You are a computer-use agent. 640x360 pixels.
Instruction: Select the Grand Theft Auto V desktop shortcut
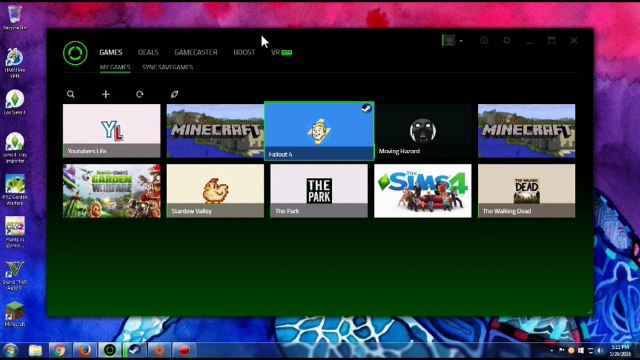(x=15, y=276)
